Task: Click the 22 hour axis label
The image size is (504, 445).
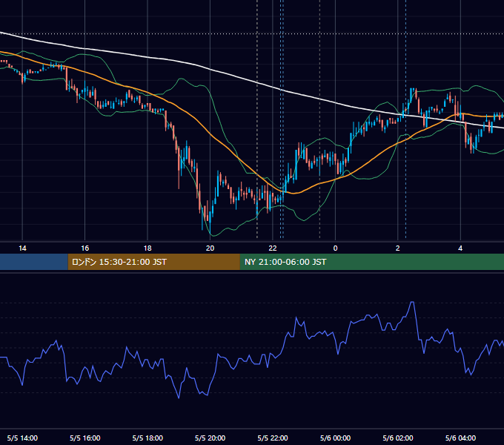Action: point(273,248)
